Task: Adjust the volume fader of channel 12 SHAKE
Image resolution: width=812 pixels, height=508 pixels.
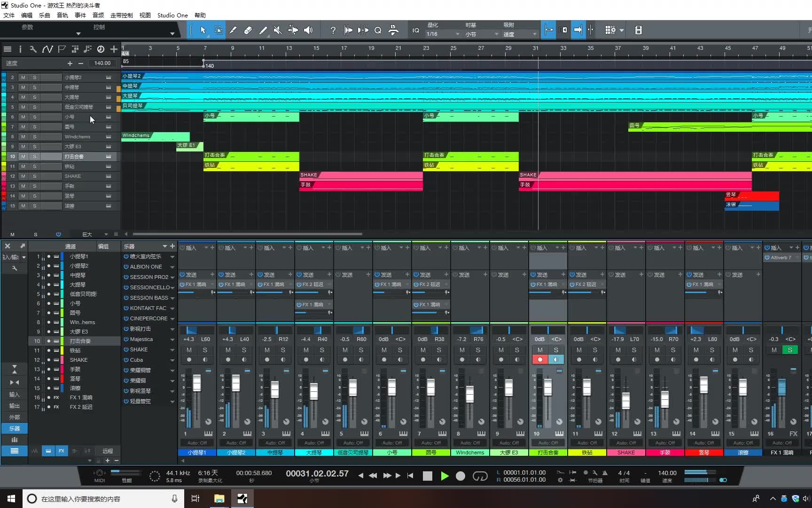Action: (625, 400)
